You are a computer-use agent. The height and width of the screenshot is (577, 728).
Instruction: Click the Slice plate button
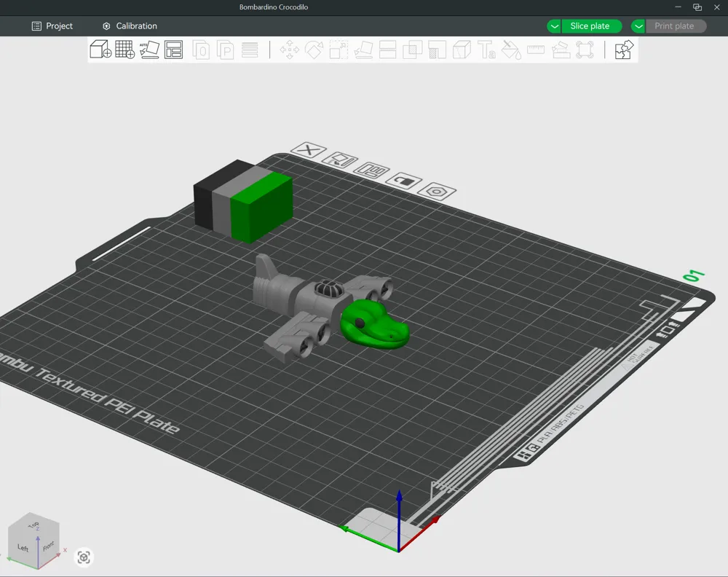coord(590,26)
